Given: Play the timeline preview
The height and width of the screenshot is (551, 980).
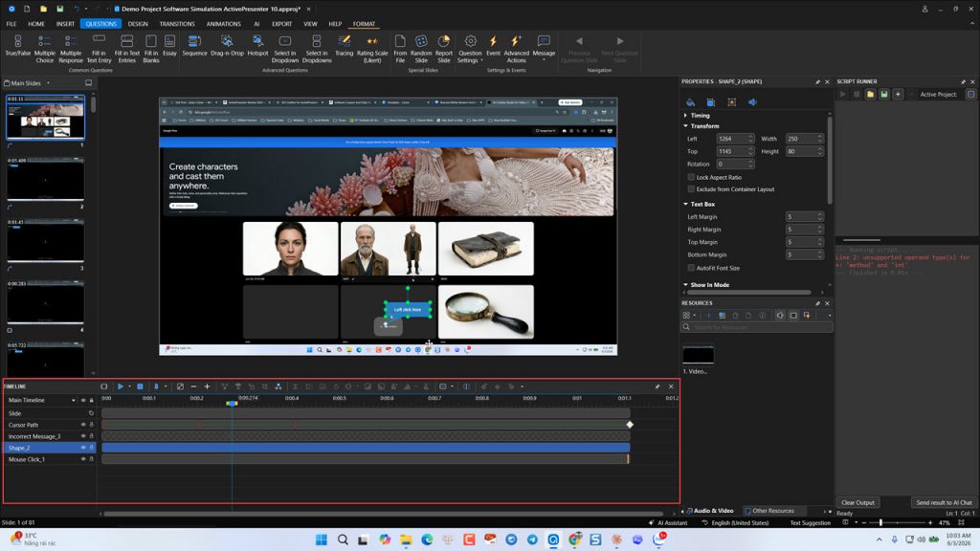Looking at the screenshot, I should coord(120,386).
